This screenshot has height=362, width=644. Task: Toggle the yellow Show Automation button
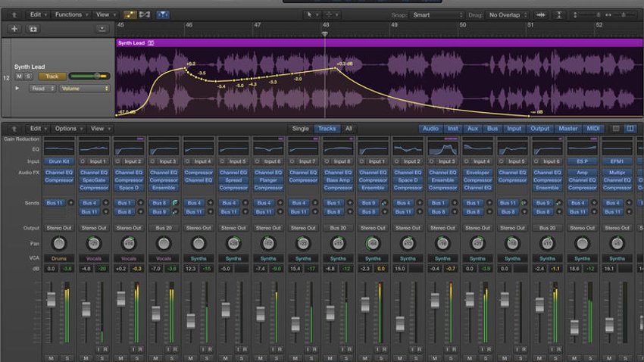(130, 15)
